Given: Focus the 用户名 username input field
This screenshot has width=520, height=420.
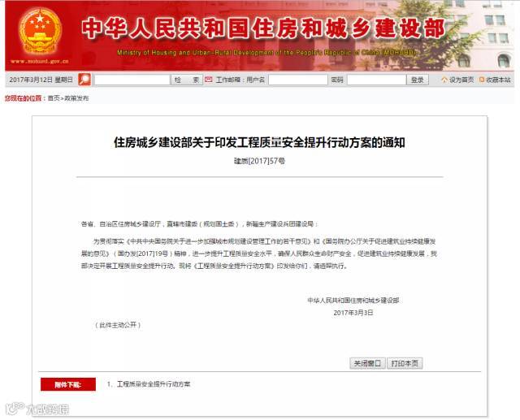Looking at the screenshot, I should click(x=298, y=80).
